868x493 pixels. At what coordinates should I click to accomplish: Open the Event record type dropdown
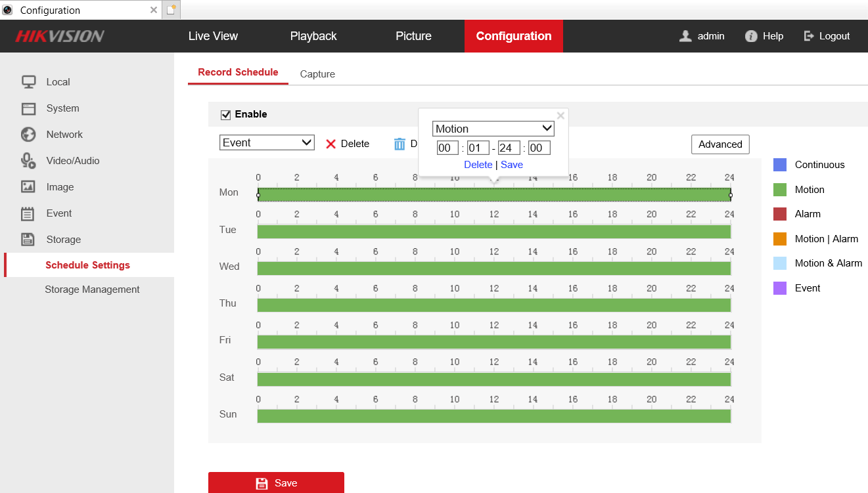[x=267, y=142]
